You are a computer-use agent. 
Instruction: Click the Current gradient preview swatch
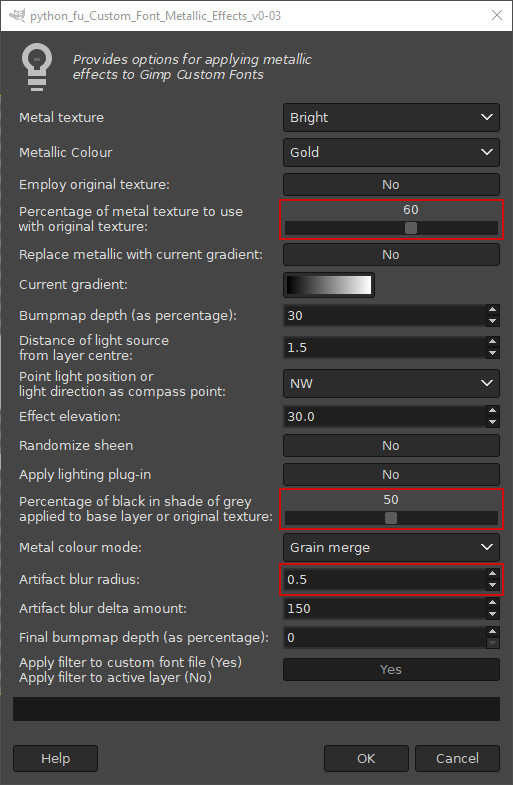(329, 285)
